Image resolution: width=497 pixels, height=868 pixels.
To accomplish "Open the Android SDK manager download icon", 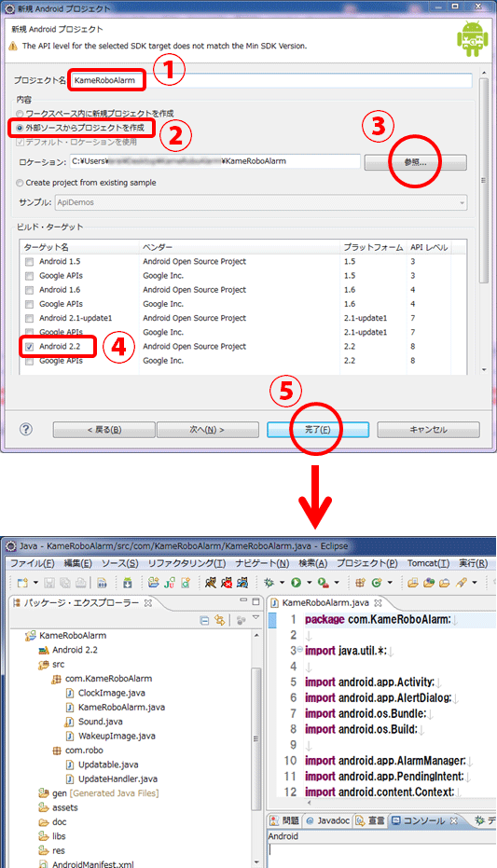I will 128,583.
